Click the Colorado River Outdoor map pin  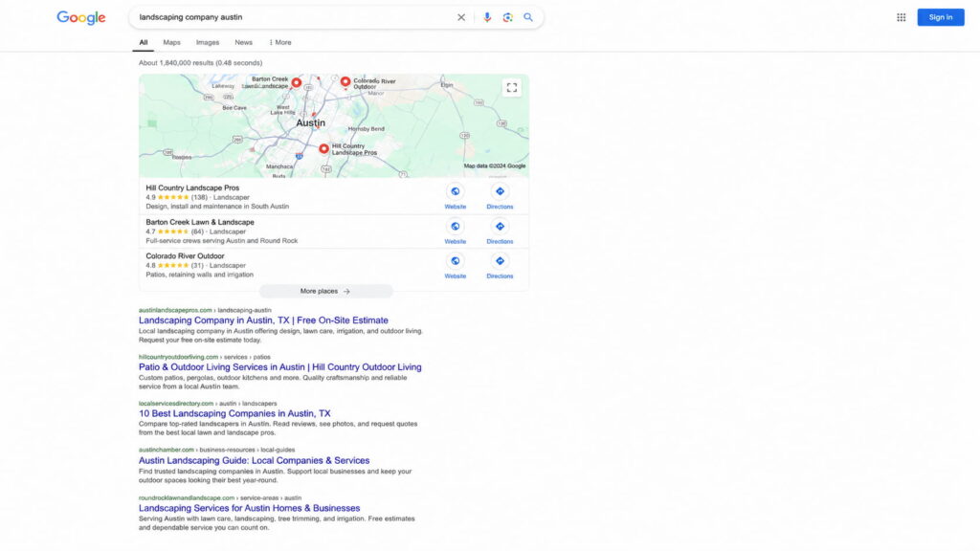click(x=345, y=82)
